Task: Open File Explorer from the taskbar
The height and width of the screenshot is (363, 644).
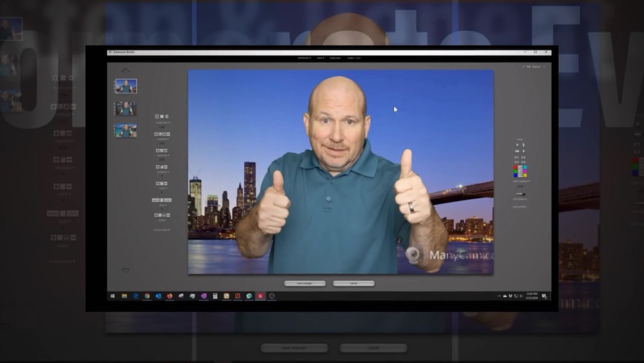Action: click(124, 296)
